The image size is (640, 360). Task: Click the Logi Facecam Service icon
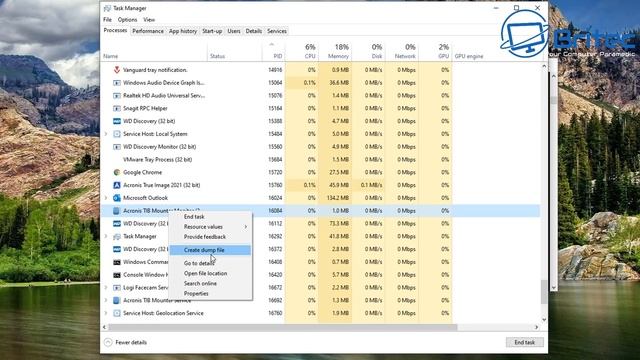tap(117, 288)
